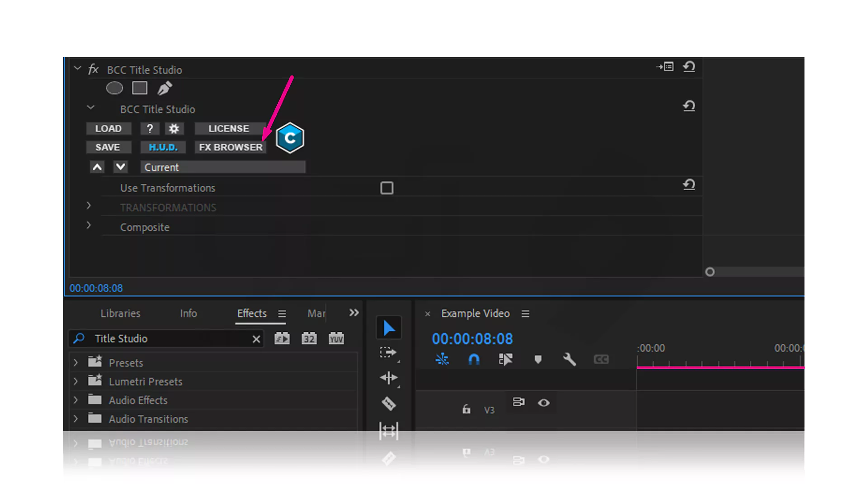Reset the Use Transformations parameter

click(x=689, y=185)
